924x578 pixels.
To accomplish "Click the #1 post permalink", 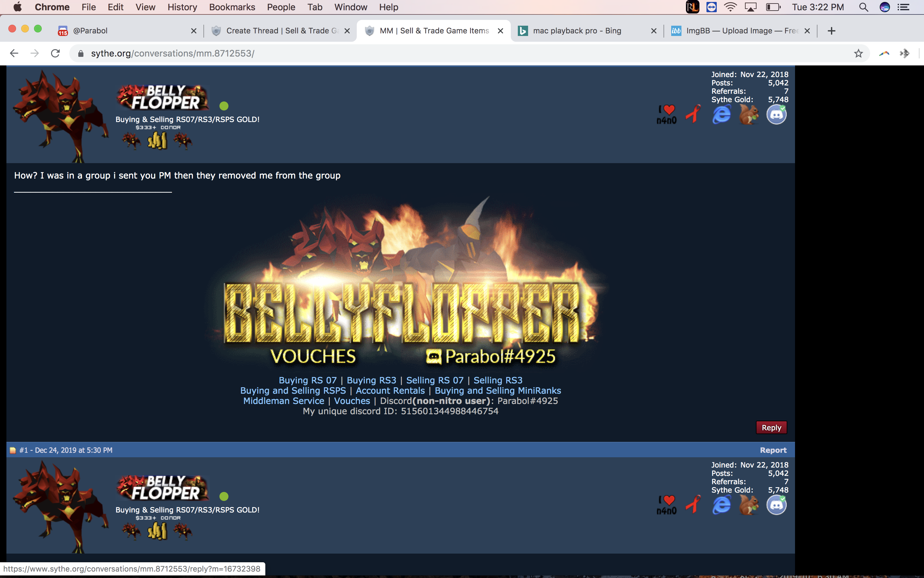I will [24, 450].
